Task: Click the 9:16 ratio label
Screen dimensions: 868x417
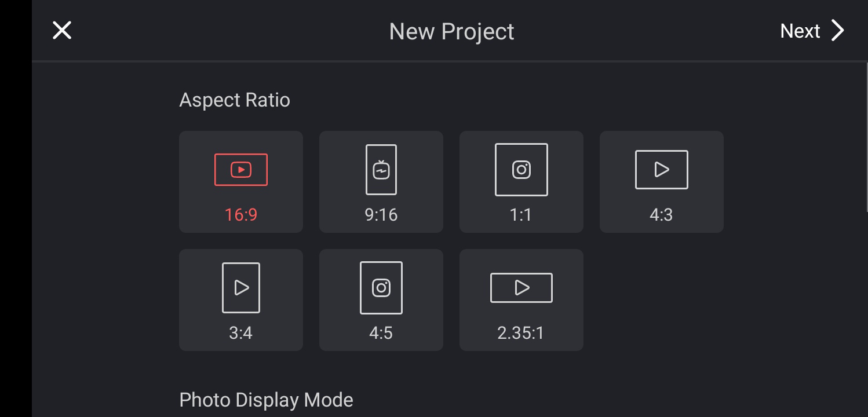Action: point(381,215)
